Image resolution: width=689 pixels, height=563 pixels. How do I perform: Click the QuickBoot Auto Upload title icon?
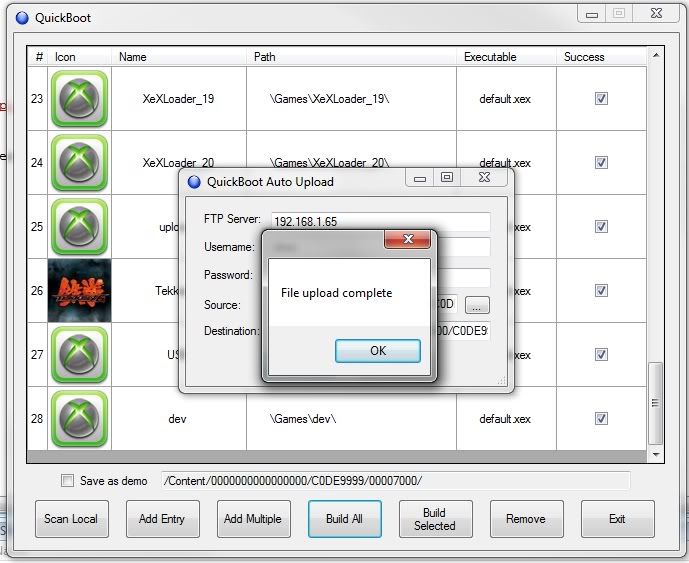(x=194, y=182)
